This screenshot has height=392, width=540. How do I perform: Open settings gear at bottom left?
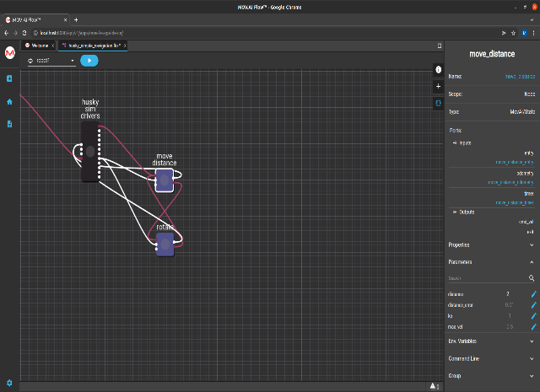pos(9,383)
